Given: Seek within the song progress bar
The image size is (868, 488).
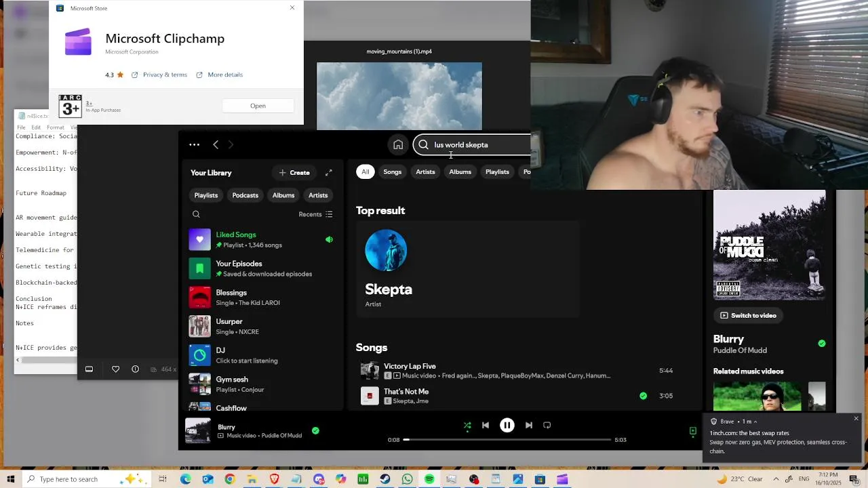Looking at the screenshot, I should (x=508, y=440).
